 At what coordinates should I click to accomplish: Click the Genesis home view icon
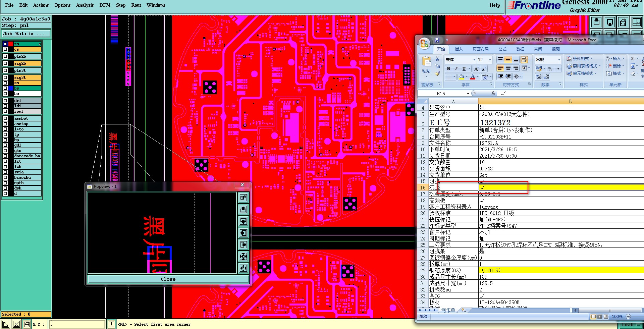623,22
